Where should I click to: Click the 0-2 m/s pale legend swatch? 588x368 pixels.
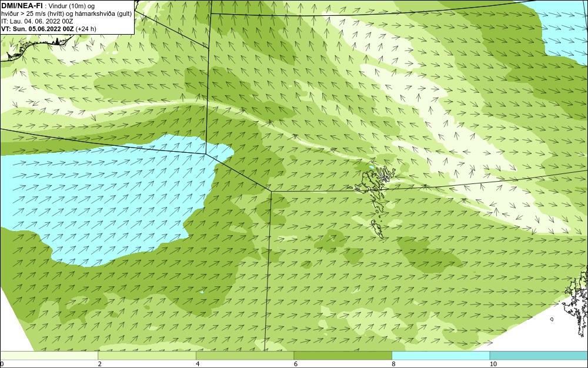[x=49, y=355]
